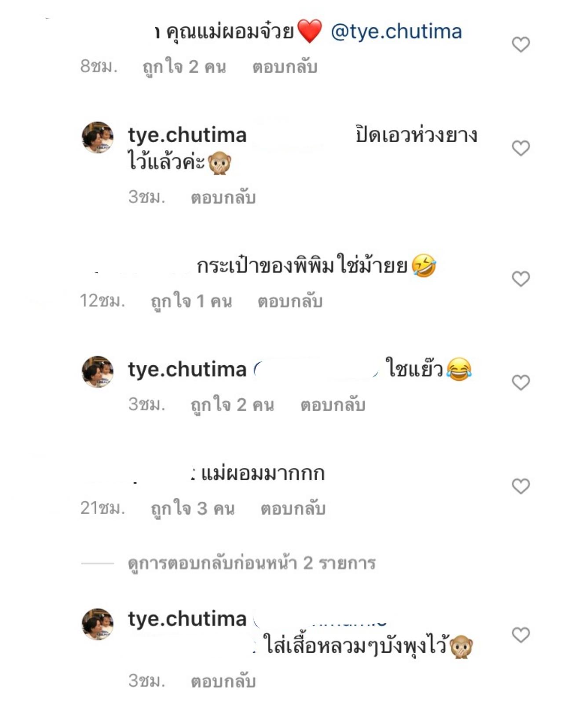Tap "ตอบกลับ" under the 12ชม. comment
Viewport: 563px width, 728px height.
[290, 301]
